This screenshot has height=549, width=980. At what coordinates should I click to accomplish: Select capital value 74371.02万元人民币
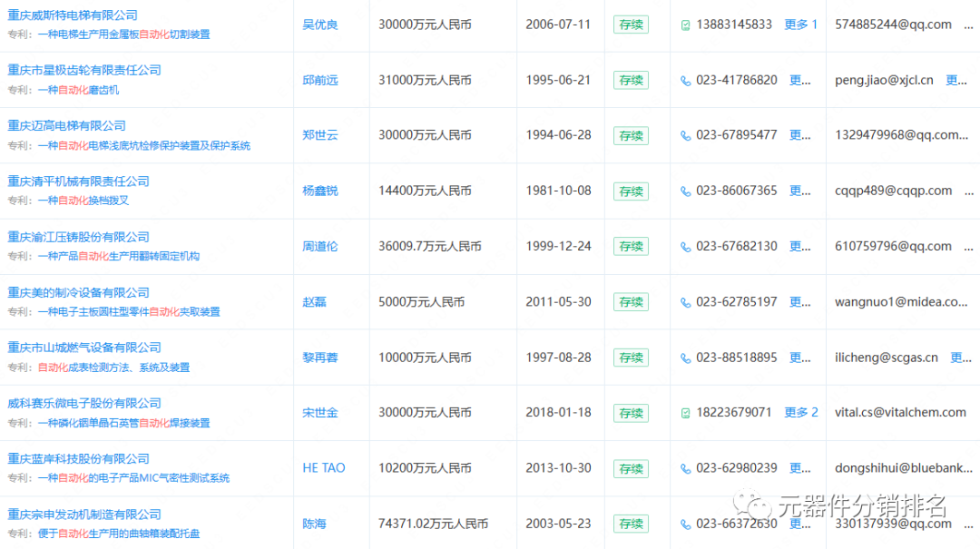[433, 524]
